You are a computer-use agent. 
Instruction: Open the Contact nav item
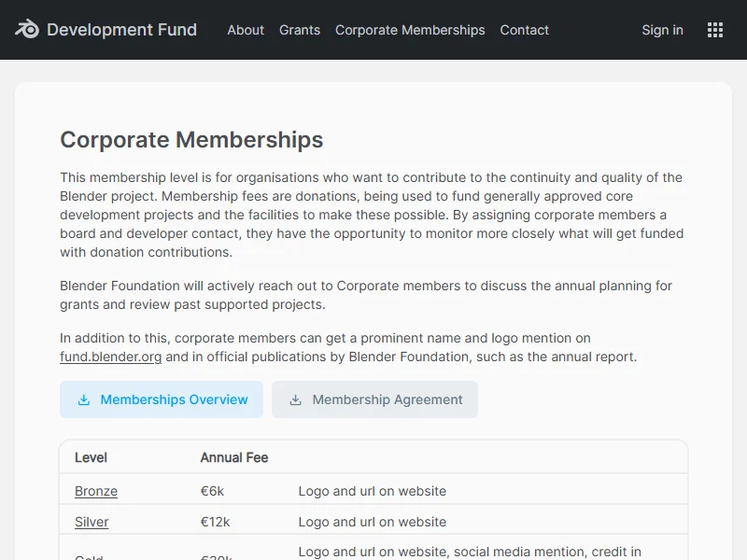[524, 30]
